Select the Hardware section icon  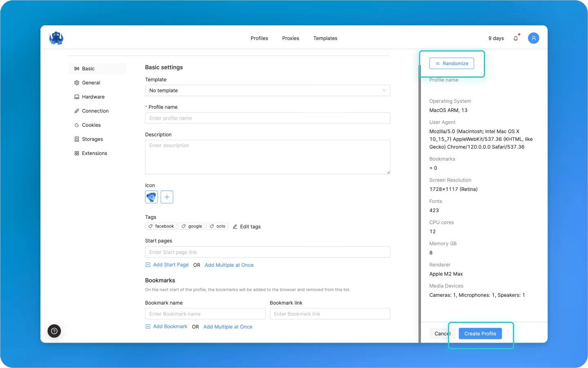[77, 96]
